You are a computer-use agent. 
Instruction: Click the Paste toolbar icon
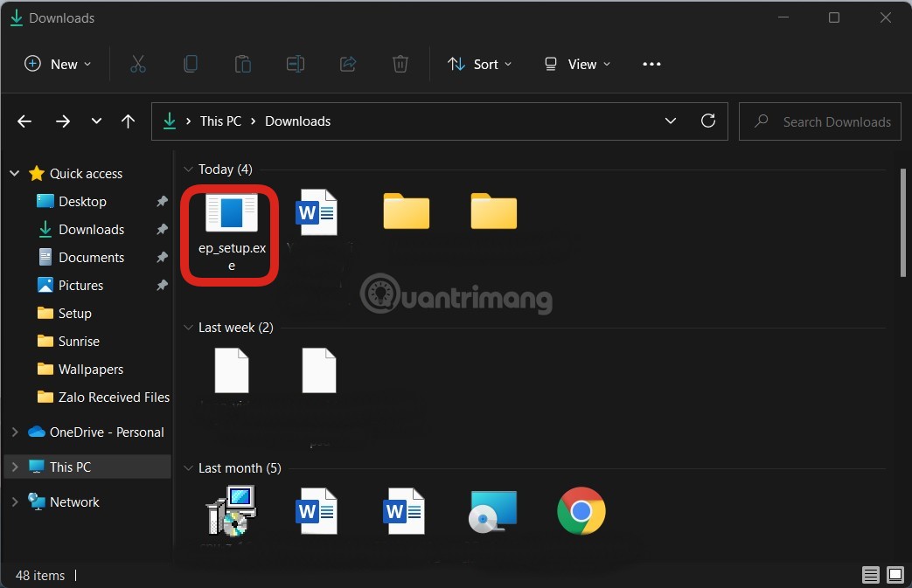point(242,64)
